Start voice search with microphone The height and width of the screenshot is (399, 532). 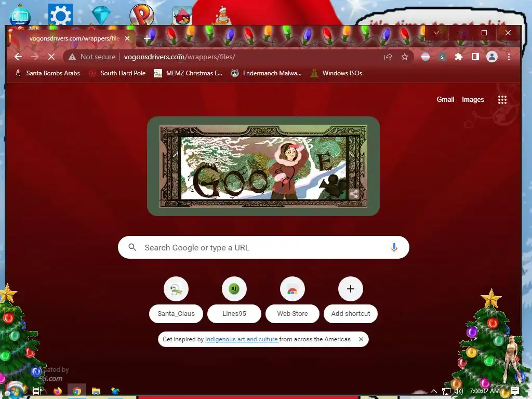click(394, 247)
